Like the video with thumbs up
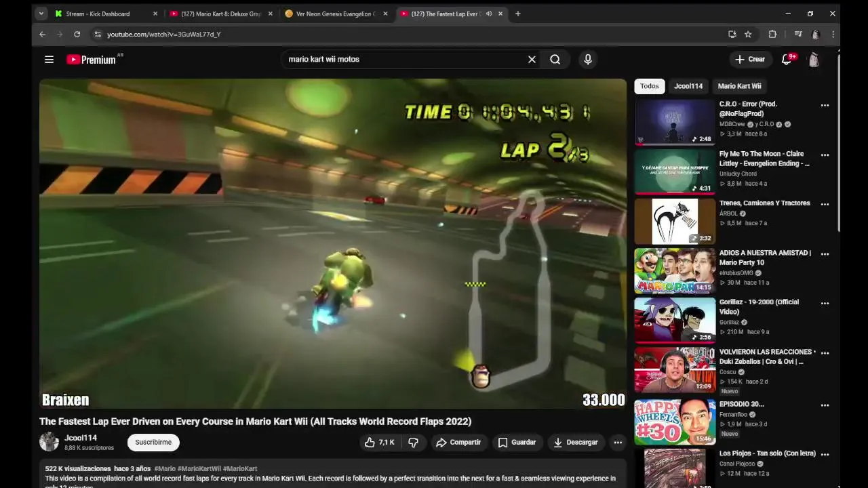Screen dimensions: 868x488 coord(379,443)
